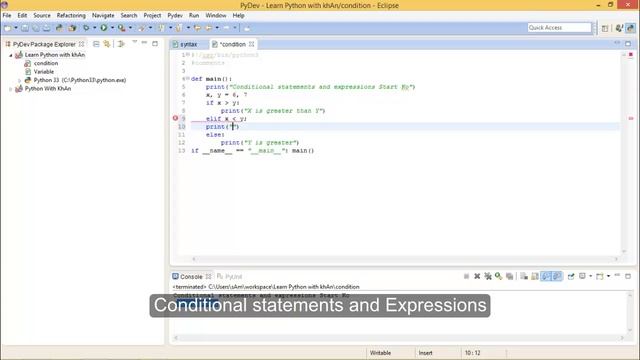Open the Source menu
The width and height of the screenshot is (640, 360).
coord(42,16)
